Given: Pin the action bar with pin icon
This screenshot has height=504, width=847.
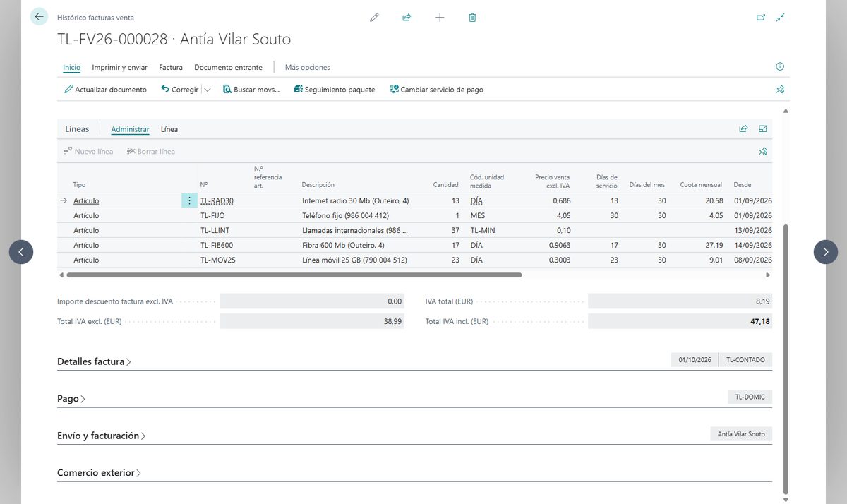Looking at the screenshot, I should pos(780,90).
